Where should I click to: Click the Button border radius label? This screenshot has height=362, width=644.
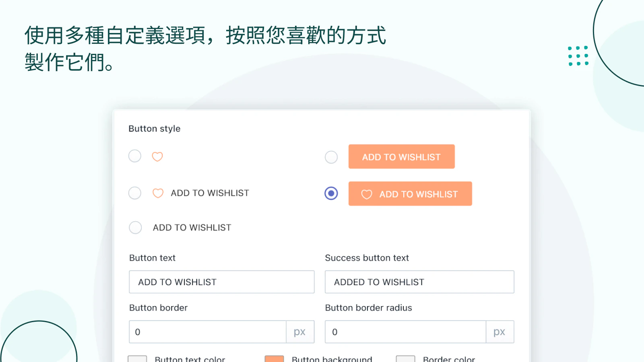369,308
